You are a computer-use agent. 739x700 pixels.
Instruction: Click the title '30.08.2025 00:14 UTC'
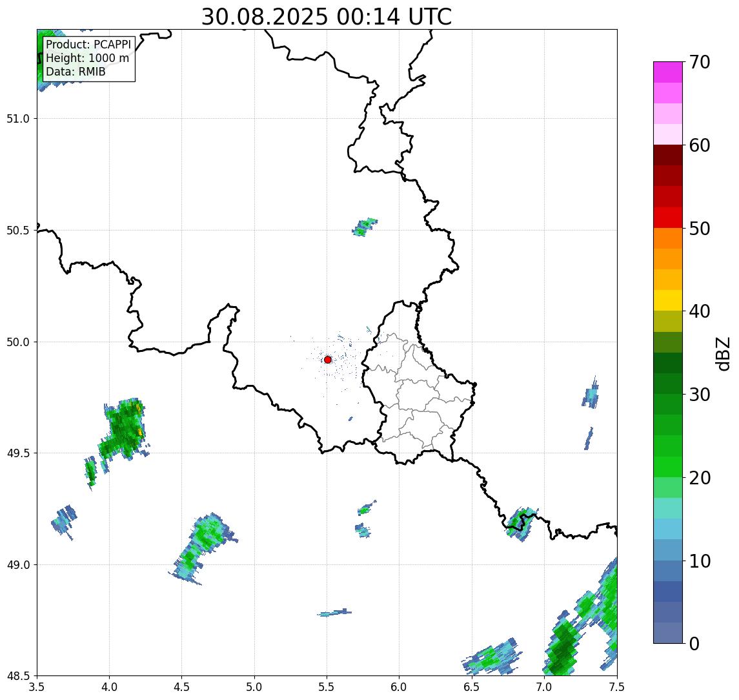(326, 17)
